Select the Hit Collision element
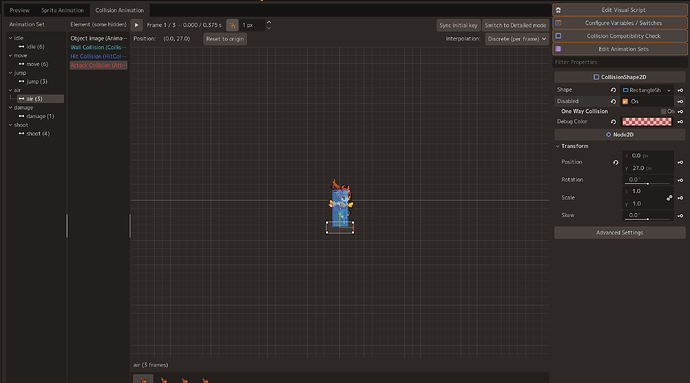Screen dimensions: 690x383 tap(99, 56)
